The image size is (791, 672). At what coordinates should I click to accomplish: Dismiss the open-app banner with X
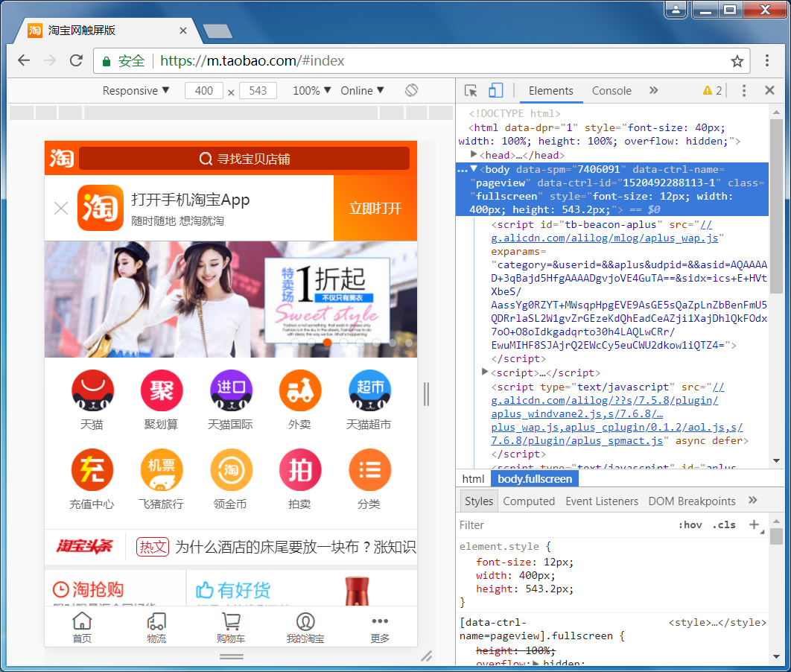(x=61, y=208)
